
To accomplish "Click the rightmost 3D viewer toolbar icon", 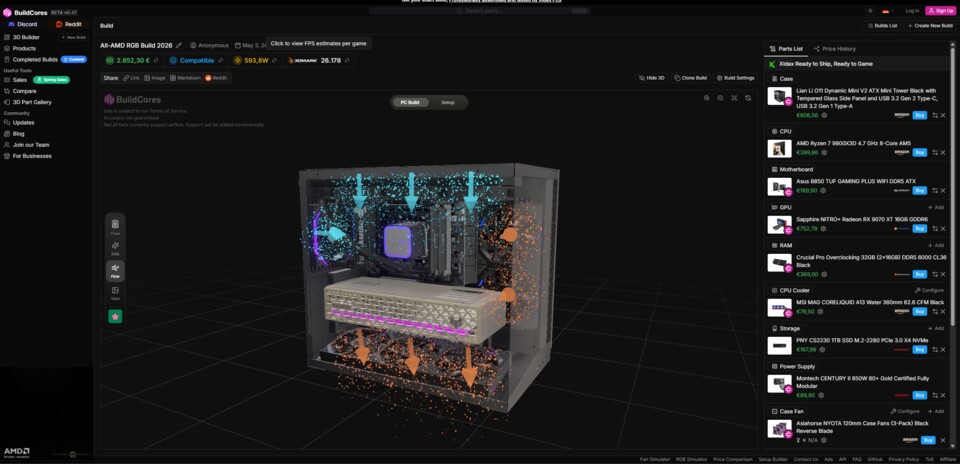I will pos(748,98).
